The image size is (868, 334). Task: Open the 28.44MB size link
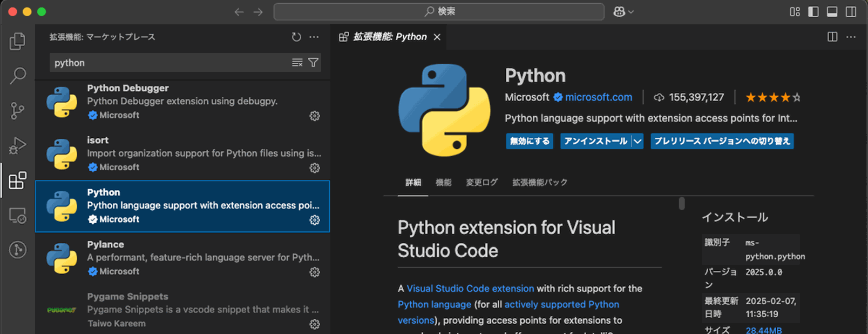(x=763, y=330)
